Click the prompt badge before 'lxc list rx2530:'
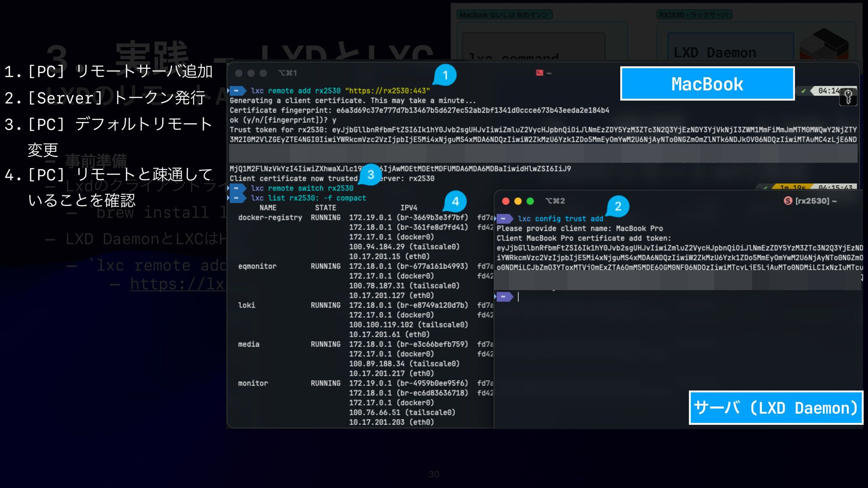Viewport: 868px width, 488px height. [x=237, y=198]
